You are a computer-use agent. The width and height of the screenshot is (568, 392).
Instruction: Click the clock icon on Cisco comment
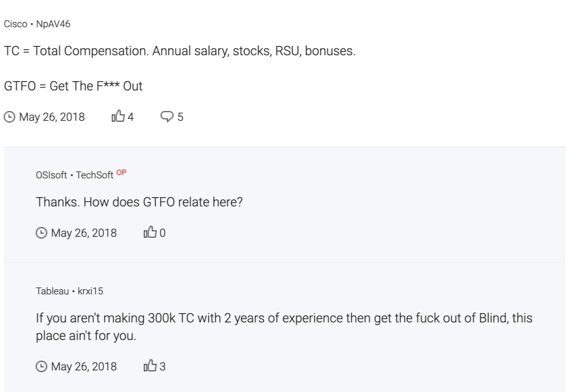9,117
